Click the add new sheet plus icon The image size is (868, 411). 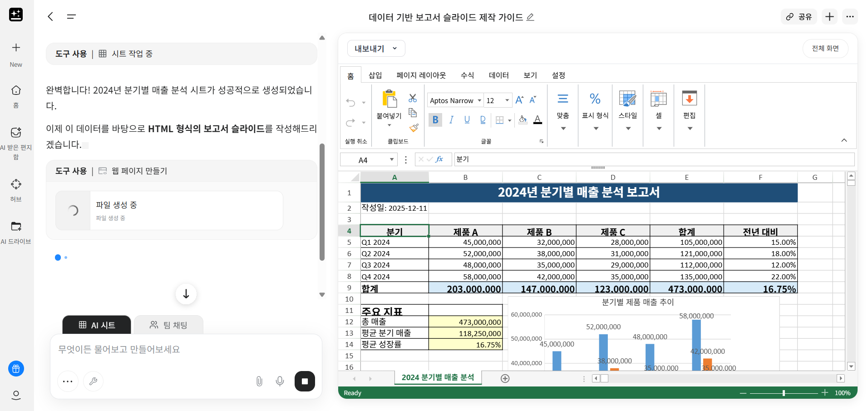pos(505,378)
